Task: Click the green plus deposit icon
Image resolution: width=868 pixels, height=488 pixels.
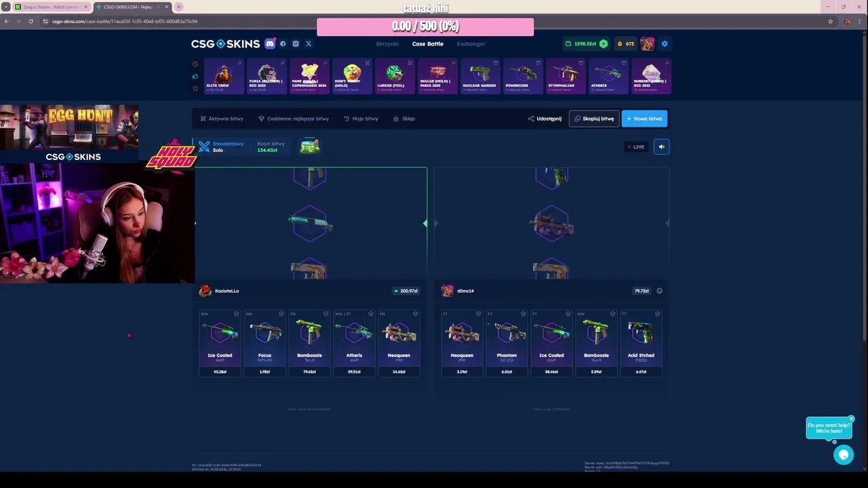Action: [x=604, y=43]
